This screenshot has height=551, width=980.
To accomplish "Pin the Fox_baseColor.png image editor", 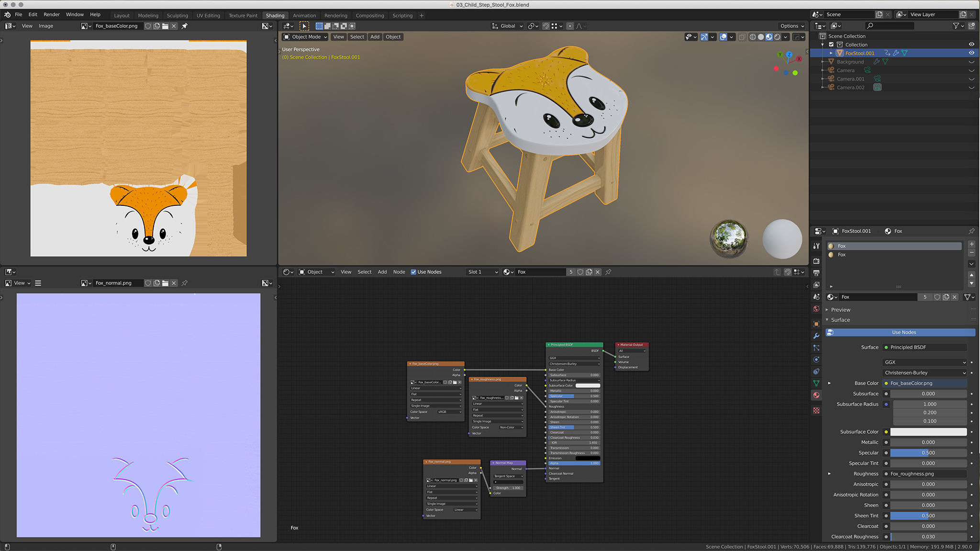I will (x=185, y=26).
